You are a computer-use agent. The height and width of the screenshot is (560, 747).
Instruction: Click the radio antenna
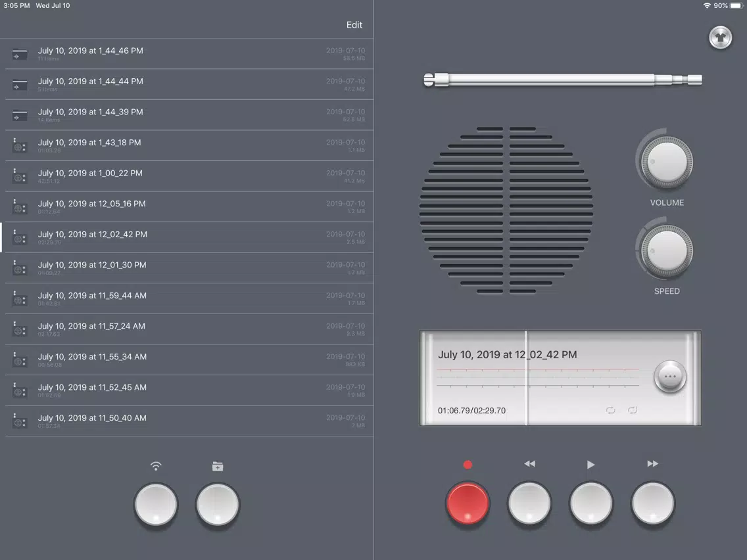pyautogui.click(x=563, y=80)
